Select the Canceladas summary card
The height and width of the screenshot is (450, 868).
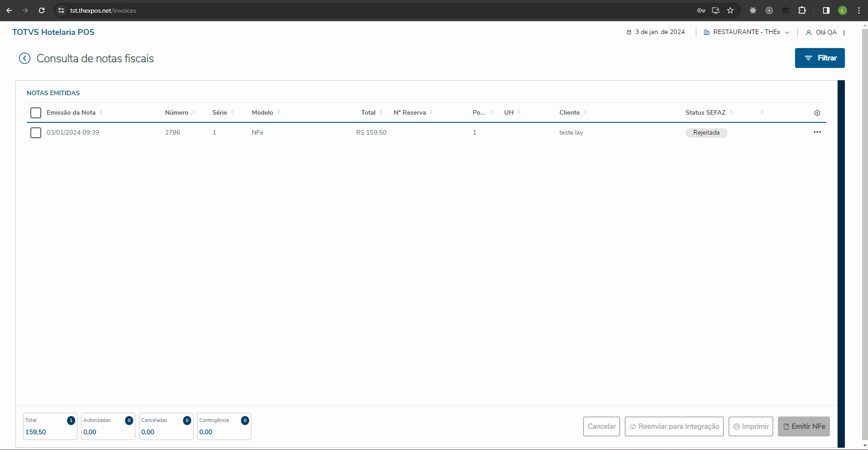[166, 426]
